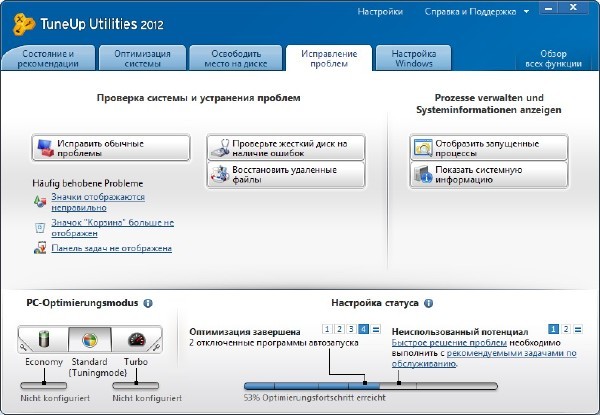Open link Значок "Корзина" больше не отображен
This screenshot has height=415, width=600.
112,228
